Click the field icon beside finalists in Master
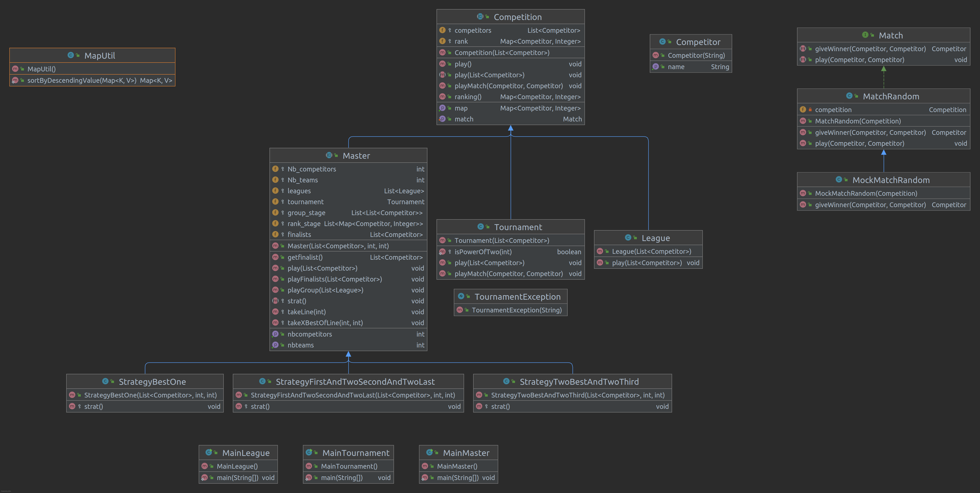The image size is (980, 493). (275, 234)
